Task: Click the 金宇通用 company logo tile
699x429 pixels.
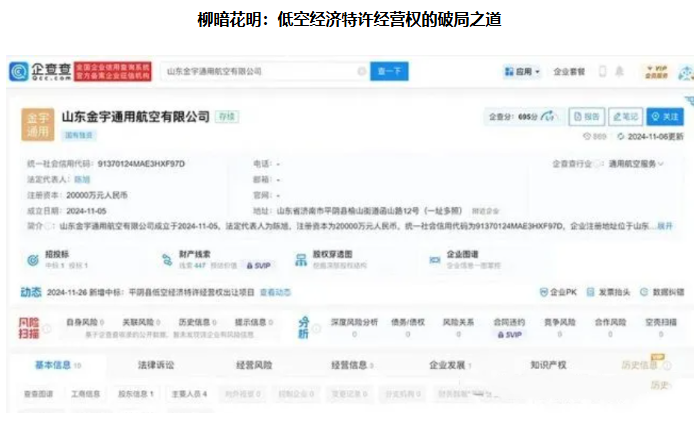Action: 35,123
